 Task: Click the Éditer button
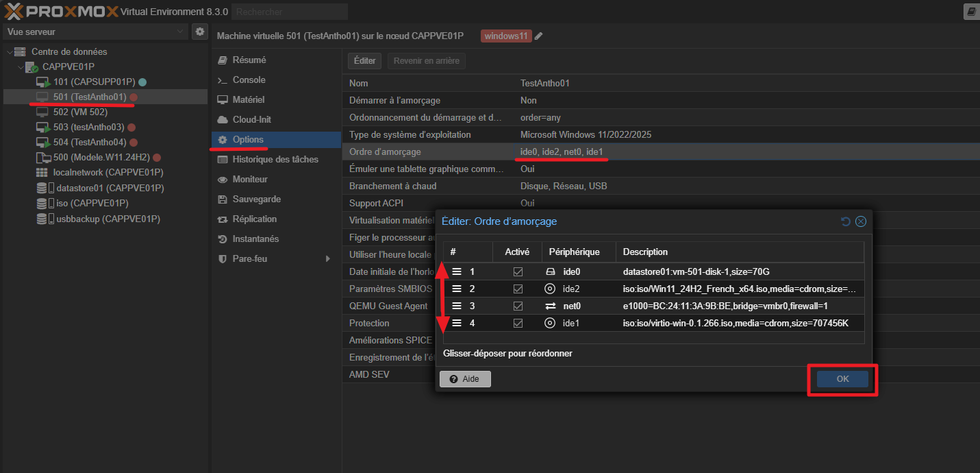365,61
